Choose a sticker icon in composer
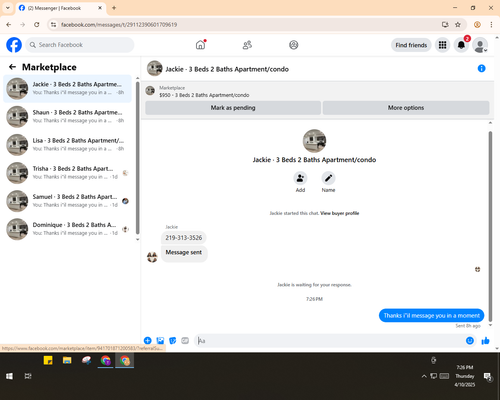 (x=173, y=340)
